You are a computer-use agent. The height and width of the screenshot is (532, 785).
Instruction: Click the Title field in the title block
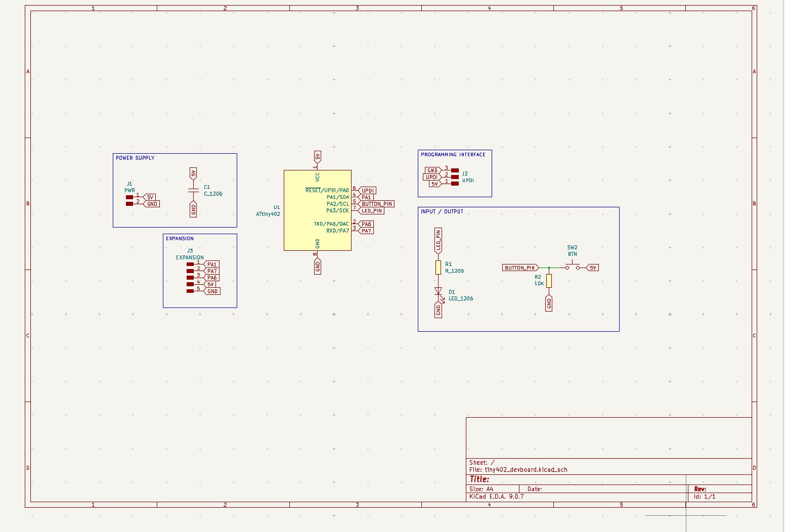click(x=479, y=479)
